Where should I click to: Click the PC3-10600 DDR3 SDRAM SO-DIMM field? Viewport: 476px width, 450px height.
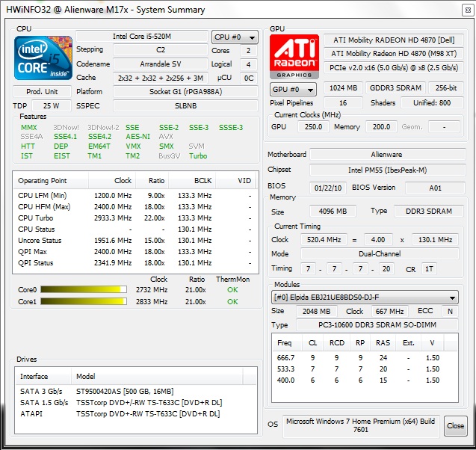(x=377, y=325)
